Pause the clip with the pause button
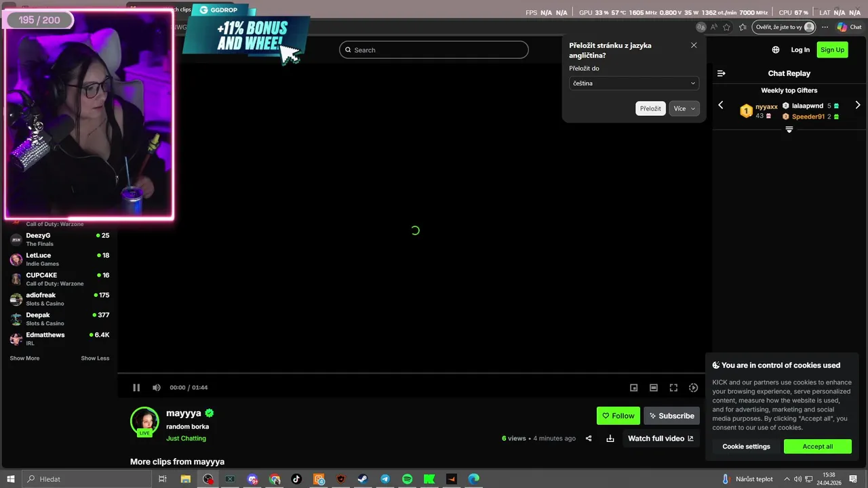868x488 pixels. (x=136, y=388)
